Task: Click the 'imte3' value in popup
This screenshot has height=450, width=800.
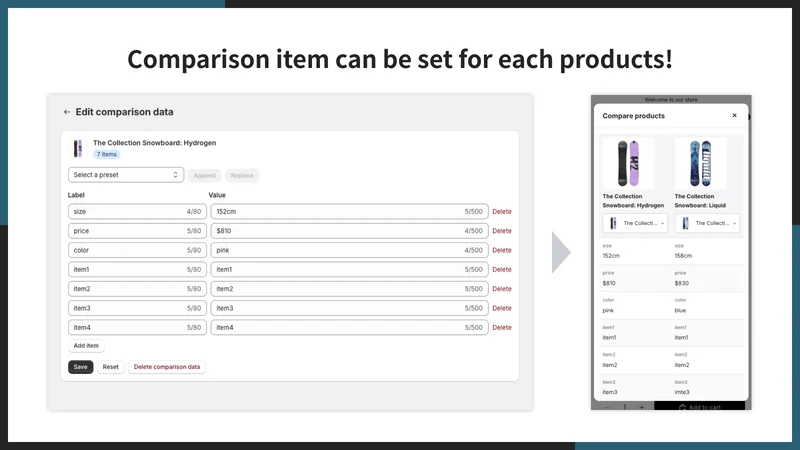Action: click(682, 392)
